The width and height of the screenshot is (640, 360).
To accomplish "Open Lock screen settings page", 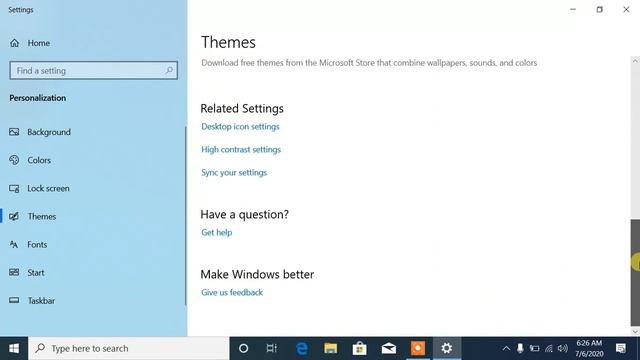I will pyautogui.click(x=40, y=188).
